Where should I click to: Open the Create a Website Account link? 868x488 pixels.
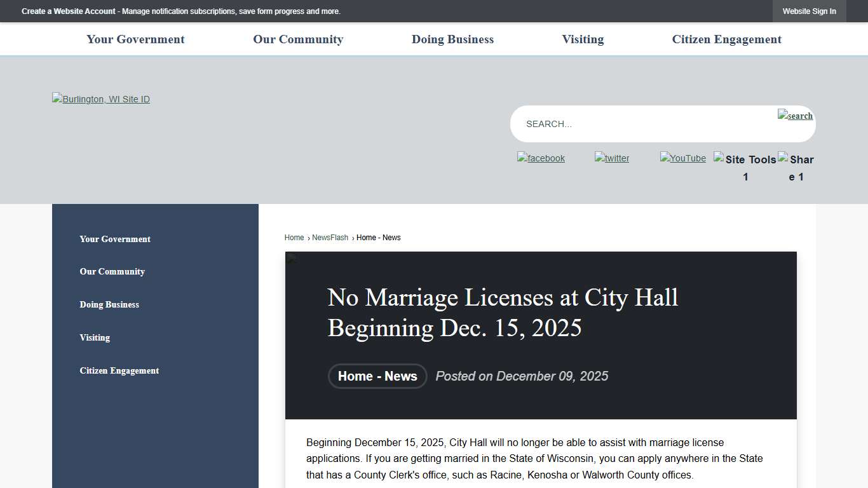pos(69,11)
